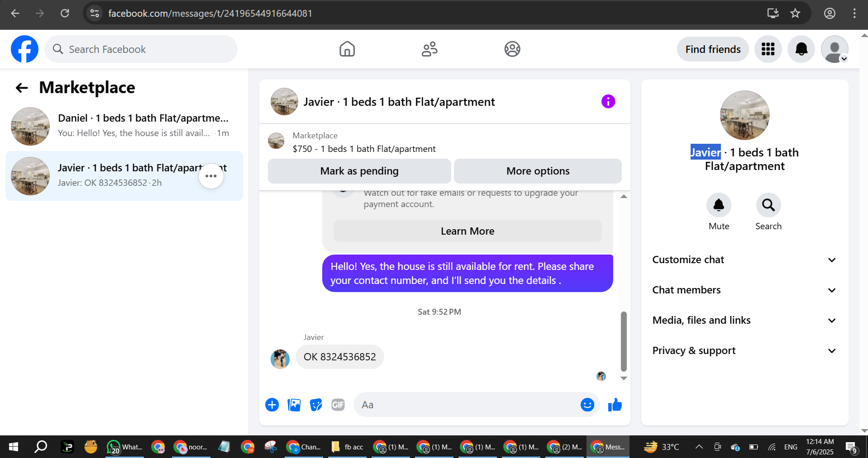
Task: Mute the conversation with the bell icon
Action: [x=719, y=205]
